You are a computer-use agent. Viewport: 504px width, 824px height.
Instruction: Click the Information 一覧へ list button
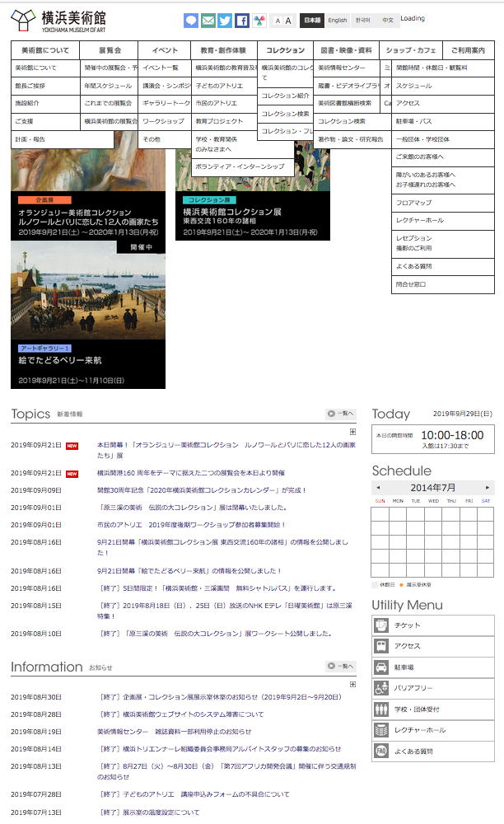pyautogui.click(x=341, y=666)
